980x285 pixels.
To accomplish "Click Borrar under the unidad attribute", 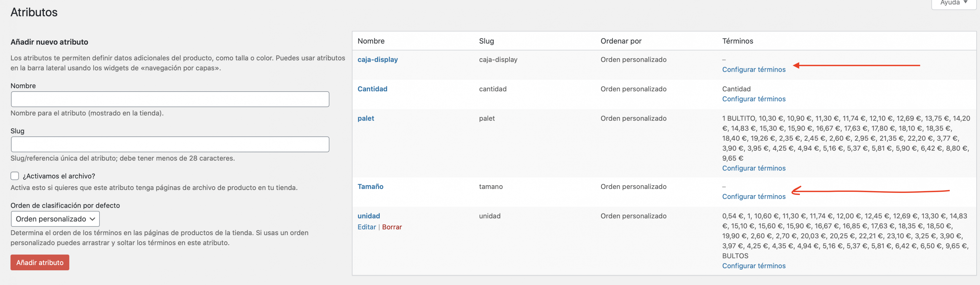I will (391, 227).
